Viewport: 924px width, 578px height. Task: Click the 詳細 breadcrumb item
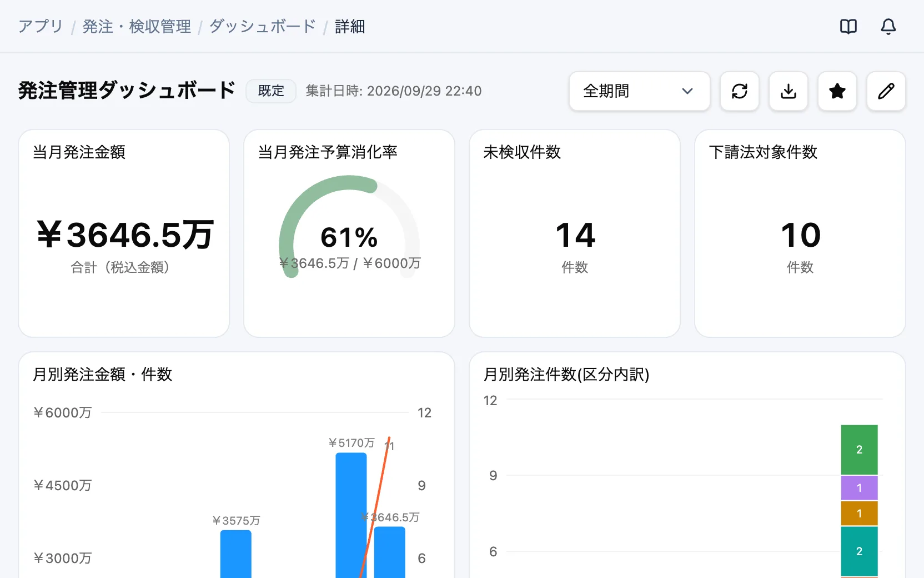click(350, 26)
